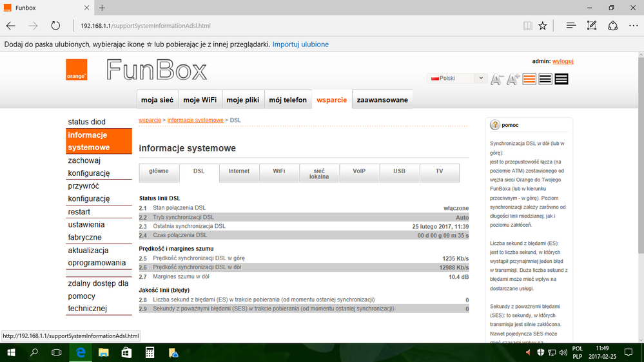The image size is (644, 362).
Task: Reload the page with the refresh icon
Action: (x=55, y=26)
